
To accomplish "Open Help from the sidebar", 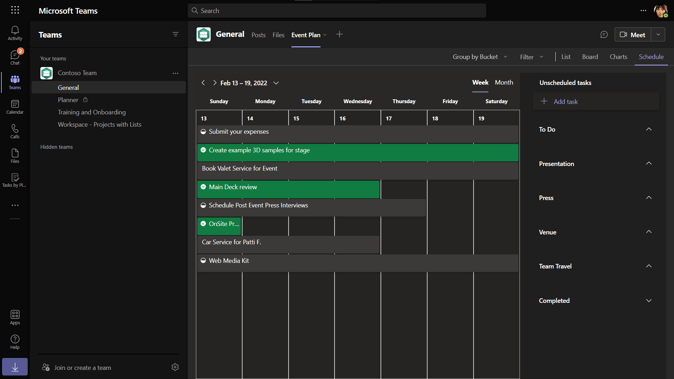I will coord(15,342).
